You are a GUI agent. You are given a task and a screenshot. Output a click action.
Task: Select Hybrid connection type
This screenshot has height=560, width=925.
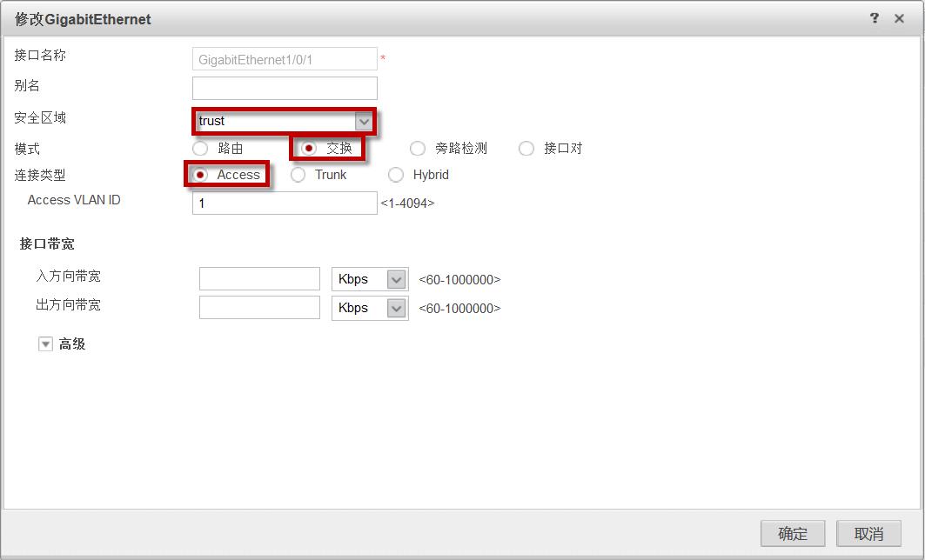[396, 175]
